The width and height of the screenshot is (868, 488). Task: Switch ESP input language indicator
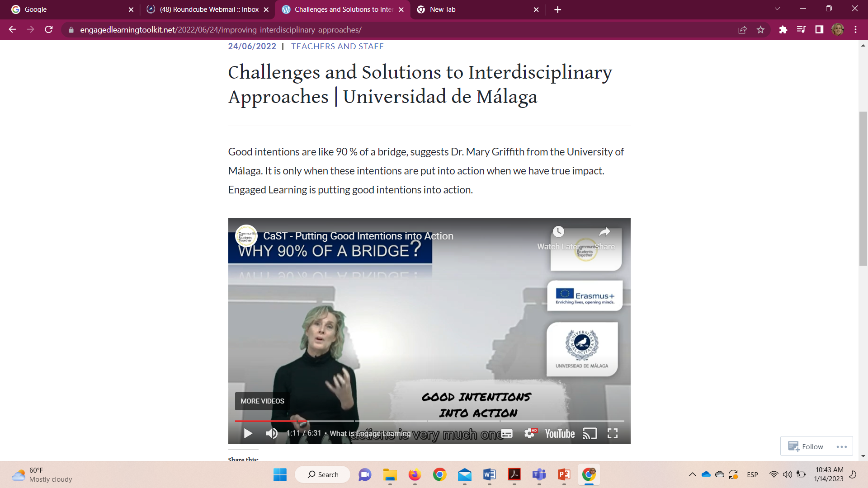pos(752,474)
